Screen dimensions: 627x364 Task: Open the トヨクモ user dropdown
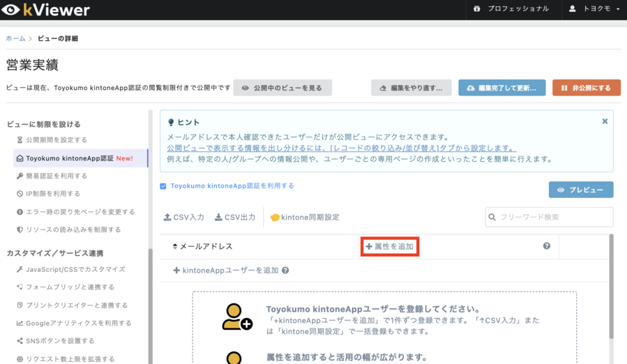pyautogui.click(x=594, y=9)
